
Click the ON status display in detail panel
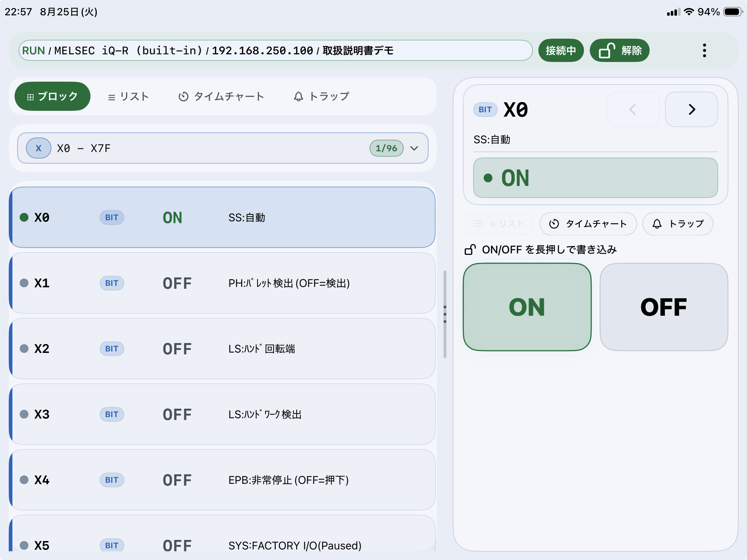click(595, 178)
